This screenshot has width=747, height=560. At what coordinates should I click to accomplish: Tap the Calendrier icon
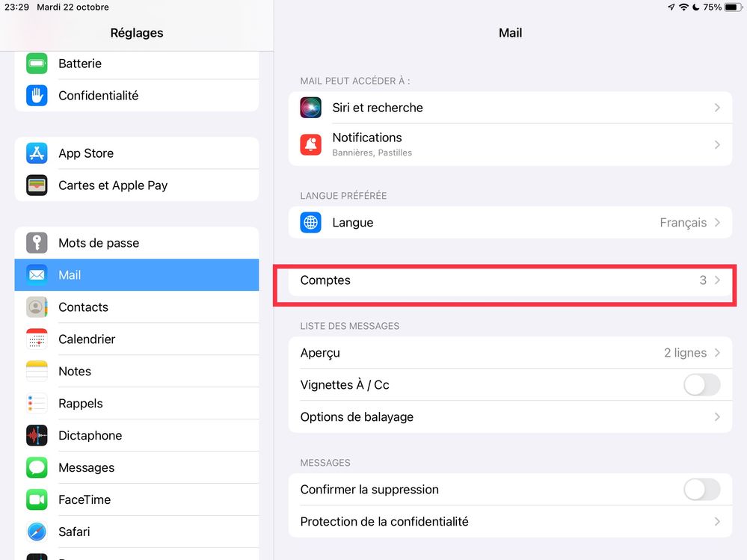(x=37, y=339)
